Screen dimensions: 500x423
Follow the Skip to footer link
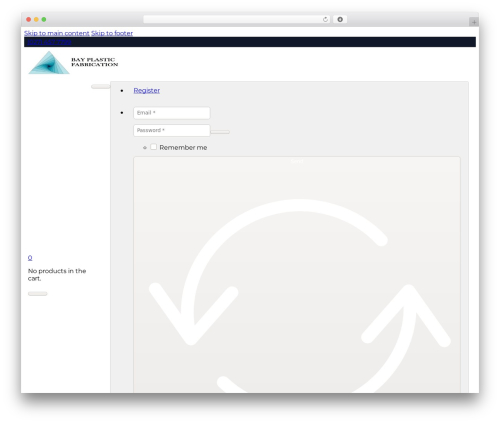click(x=112, y=33)
